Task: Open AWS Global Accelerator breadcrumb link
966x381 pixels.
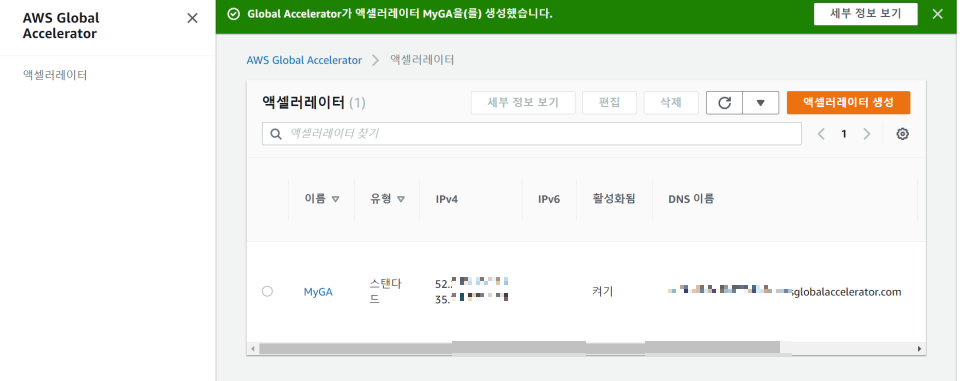Action: (304, 60)
